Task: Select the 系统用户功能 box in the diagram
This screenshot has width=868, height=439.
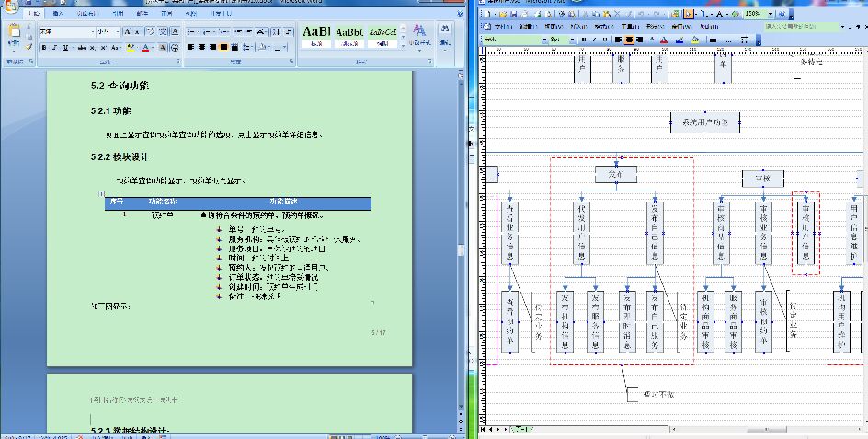Action: (704, 121)
